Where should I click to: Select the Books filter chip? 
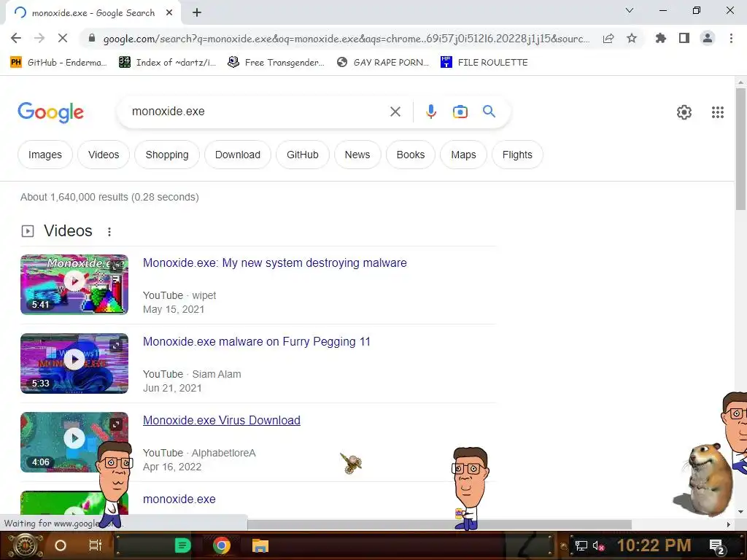click(410, 155)
